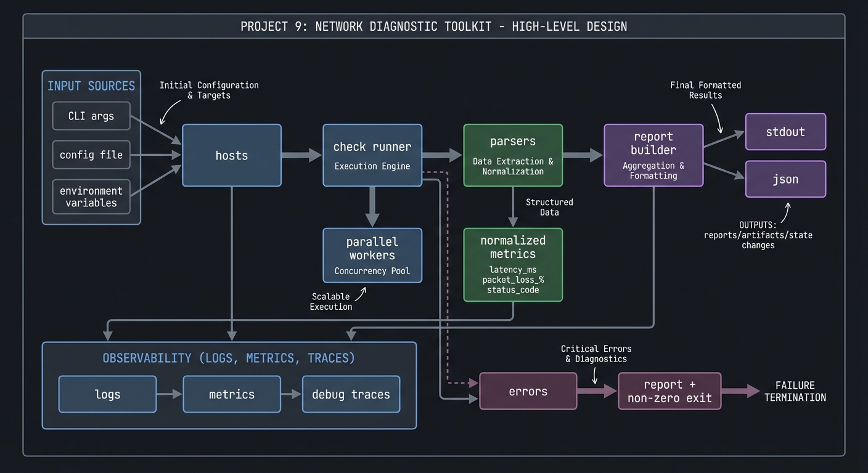This screenshot has height=473, width=868.
Task: Toggle the logs box in observability panel
Action: point(107,394)
